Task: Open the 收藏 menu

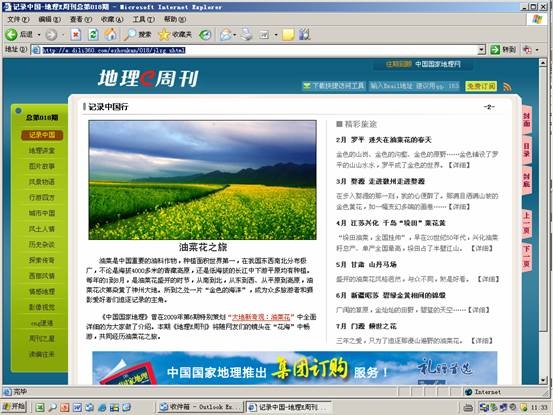Action: [x=112, y=19]
